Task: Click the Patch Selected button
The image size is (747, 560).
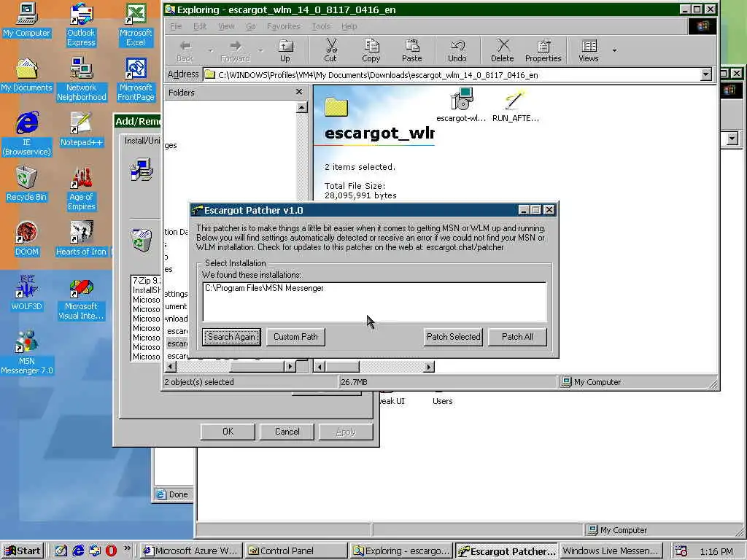Action: [x=453, y=337]
